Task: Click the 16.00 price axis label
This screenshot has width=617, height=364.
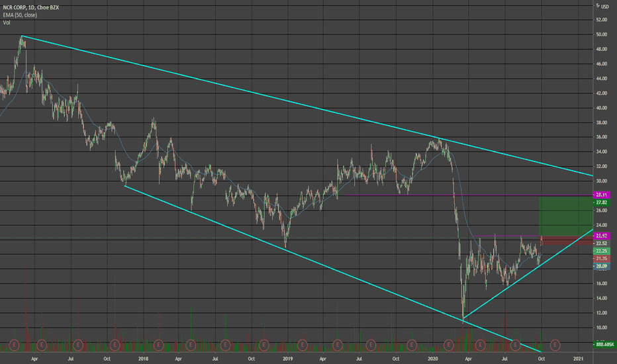Action: pos(601,283)
